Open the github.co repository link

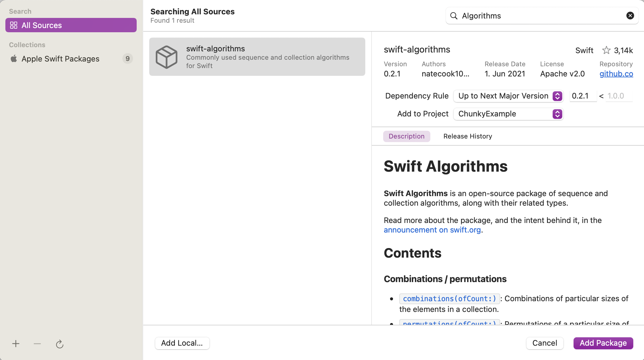(x=616, y=74)
